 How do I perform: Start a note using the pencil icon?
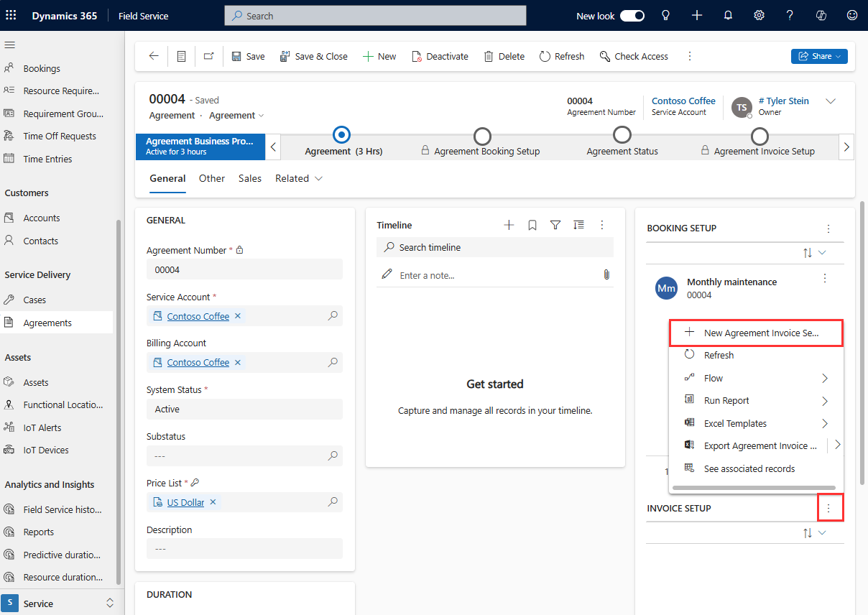(x=387, y=274)
